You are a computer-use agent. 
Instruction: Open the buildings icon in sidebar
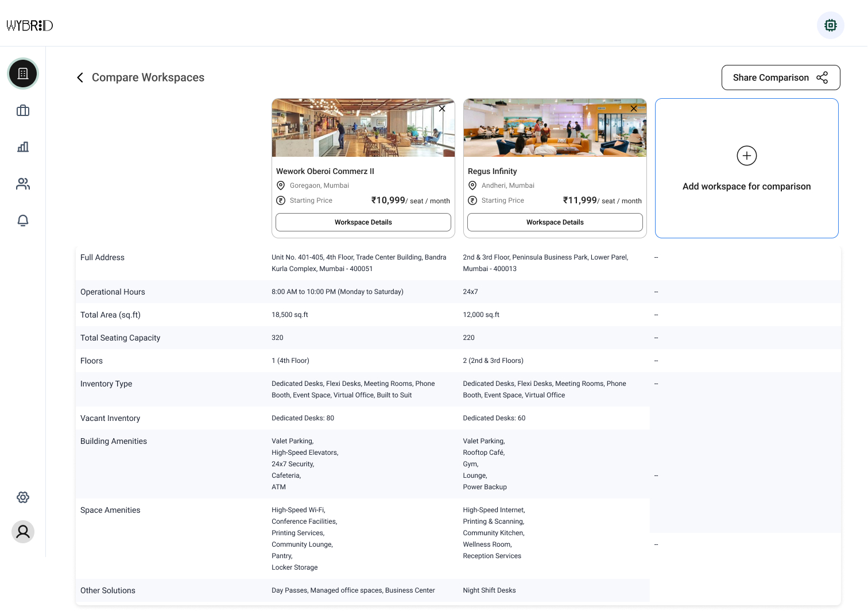(x=23, y=74)
